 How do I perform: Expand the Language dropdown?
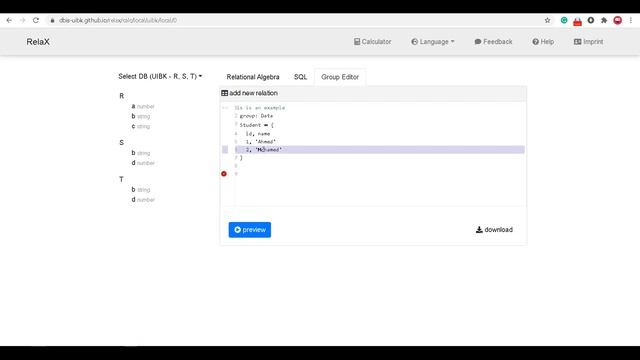(433, 42)
